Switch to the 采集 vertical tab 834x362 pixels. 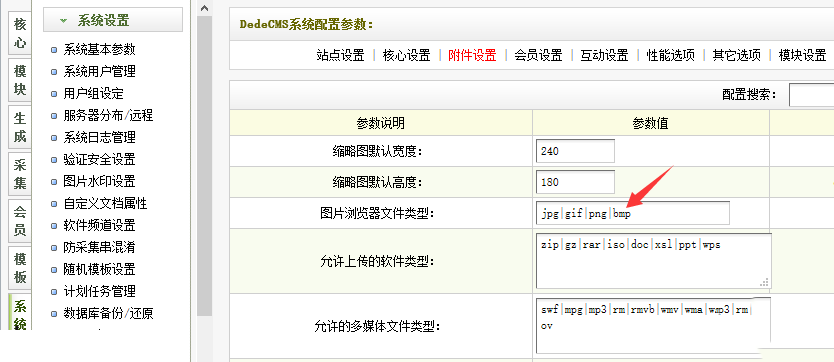coord(20,174)
